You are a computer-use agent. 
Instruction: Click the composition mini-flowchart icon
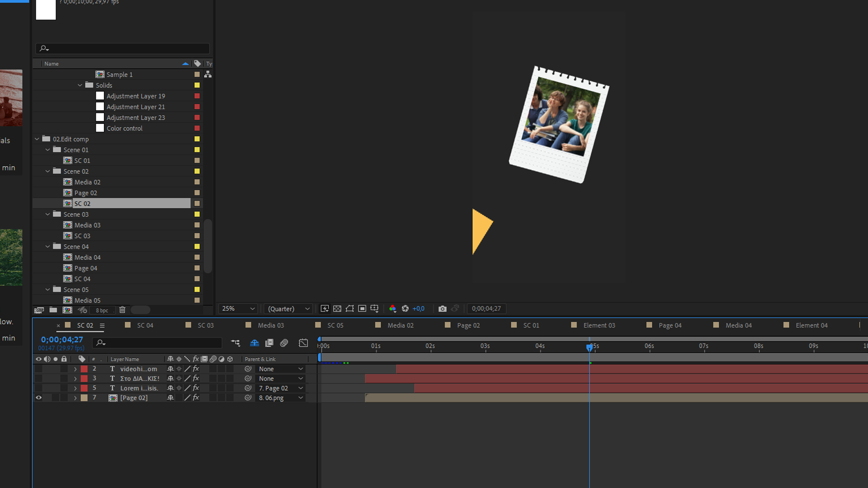click(236, 343)
